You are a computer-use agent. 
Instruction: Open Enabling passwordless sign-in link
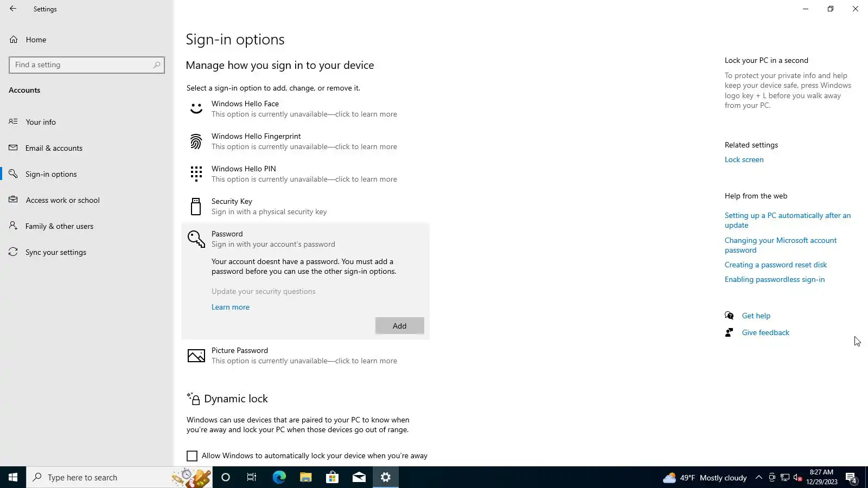pyautogui.click(x=775, y=279)
